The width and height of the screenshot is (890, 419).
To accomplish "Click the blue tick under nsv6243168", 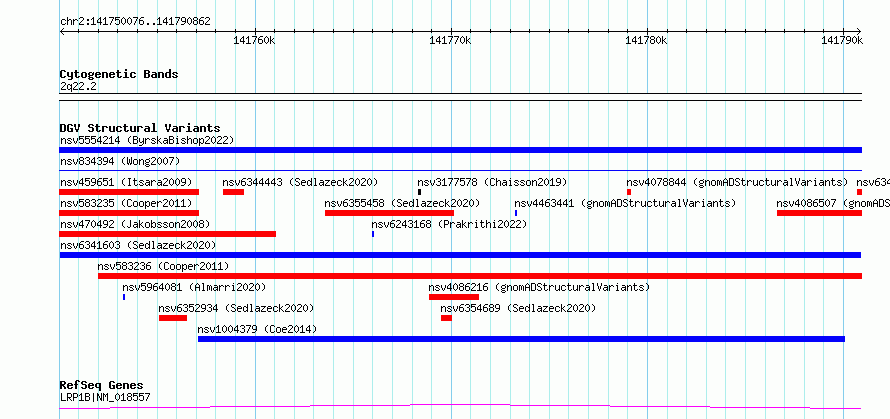I will coord(373,234).
